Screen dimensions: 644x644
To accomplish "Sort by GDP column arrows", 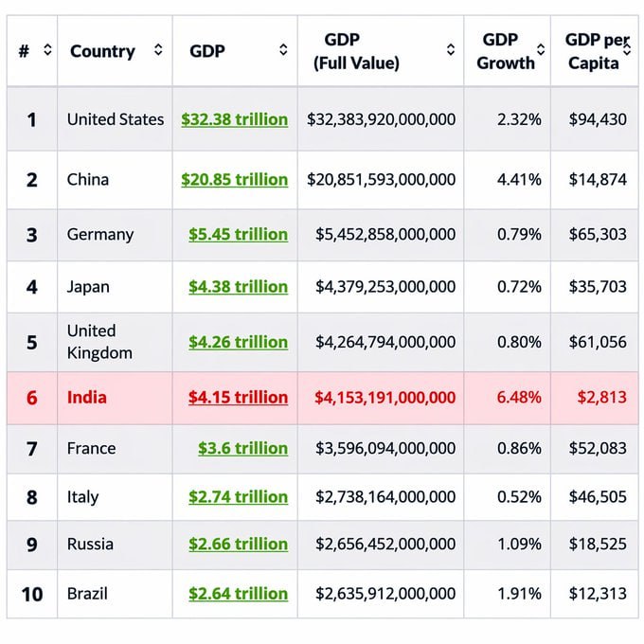I will 283,49.
